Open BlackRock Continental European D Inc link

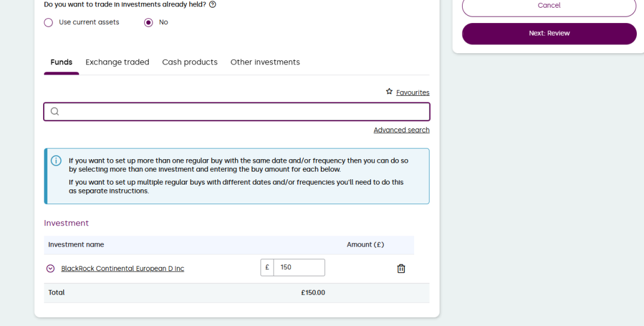[x=122, y=269]
